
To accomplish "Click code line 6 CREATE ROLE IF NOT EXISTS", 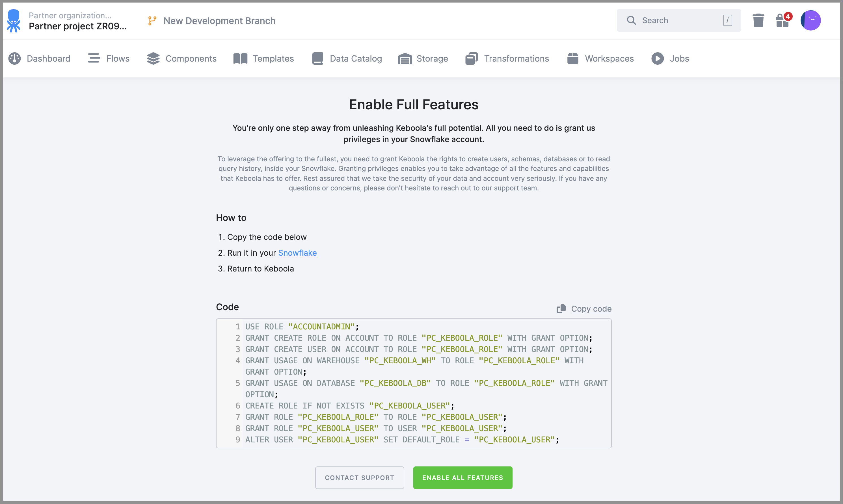I will [350, 405].
